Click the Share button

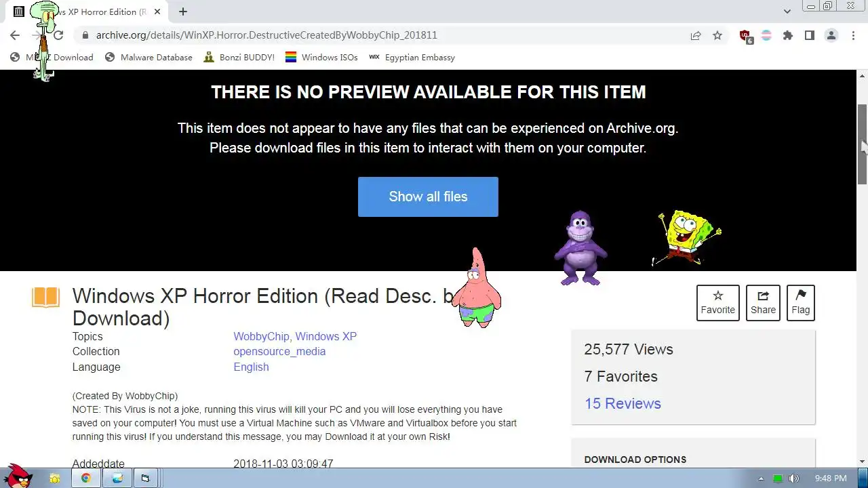763,303
